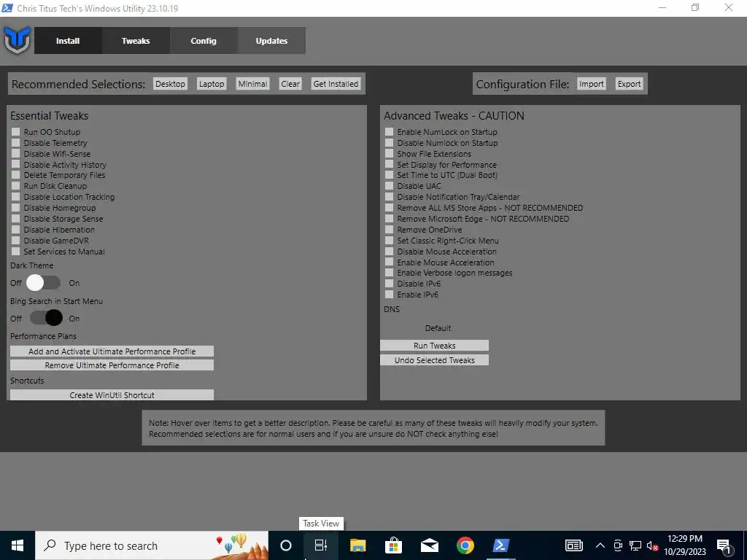
Task: Check Show File Extensions
Action: pyautogui.click(x=390, y=153)
